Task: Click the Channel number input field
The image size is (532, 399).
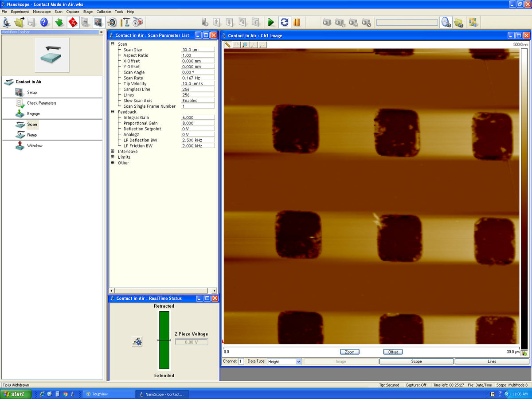Action: coord(241,361)
